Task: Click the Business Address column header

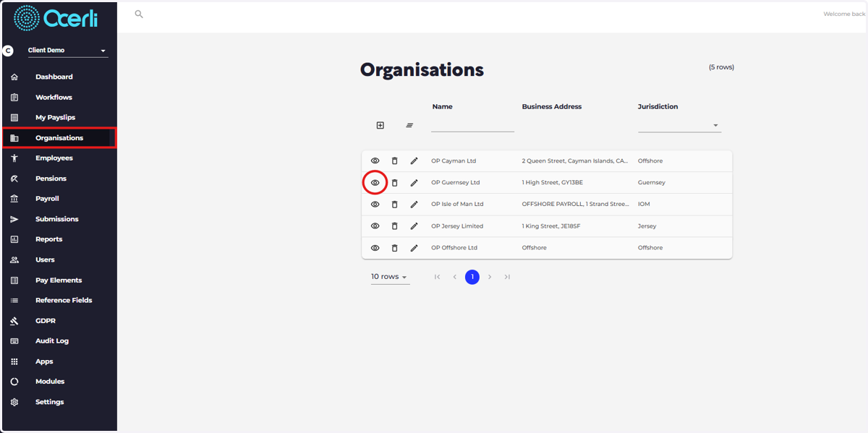Action: click(552, 106)
